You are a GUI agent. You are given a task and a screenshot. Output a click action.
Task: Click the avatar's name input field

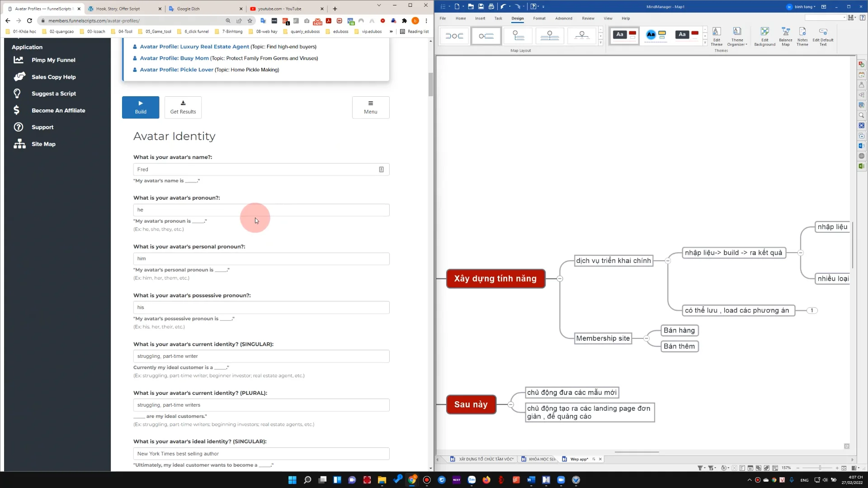(261, 169)
